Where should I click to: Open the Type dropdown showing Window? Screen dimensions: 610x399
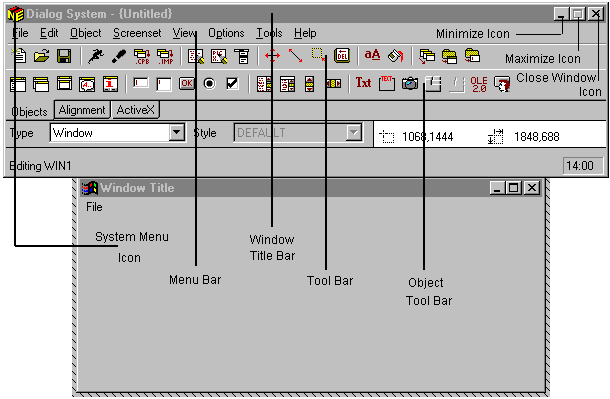[176, 133]
